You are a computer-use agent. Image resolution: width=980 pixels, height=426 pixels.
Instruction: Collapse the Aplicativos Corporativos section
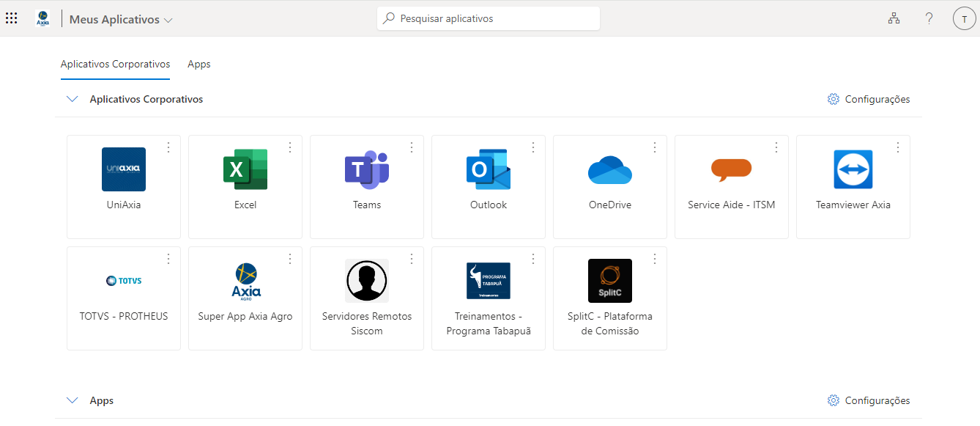72,99
